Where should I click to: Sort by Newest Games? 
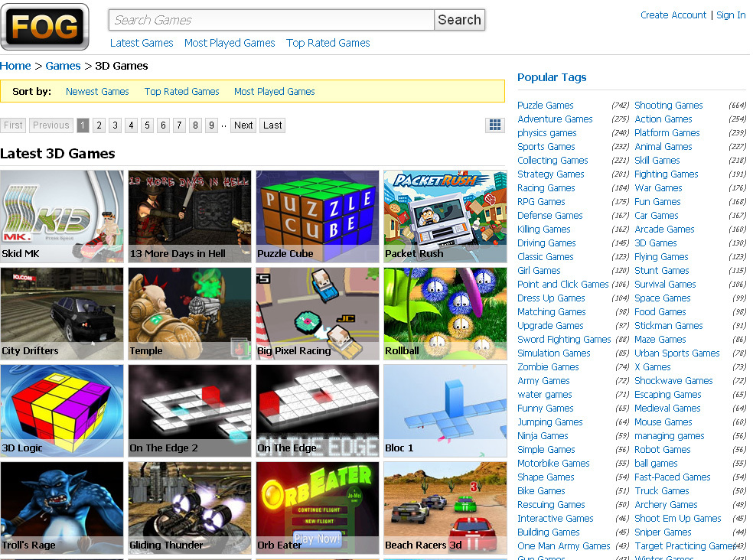tap(97, 92)
